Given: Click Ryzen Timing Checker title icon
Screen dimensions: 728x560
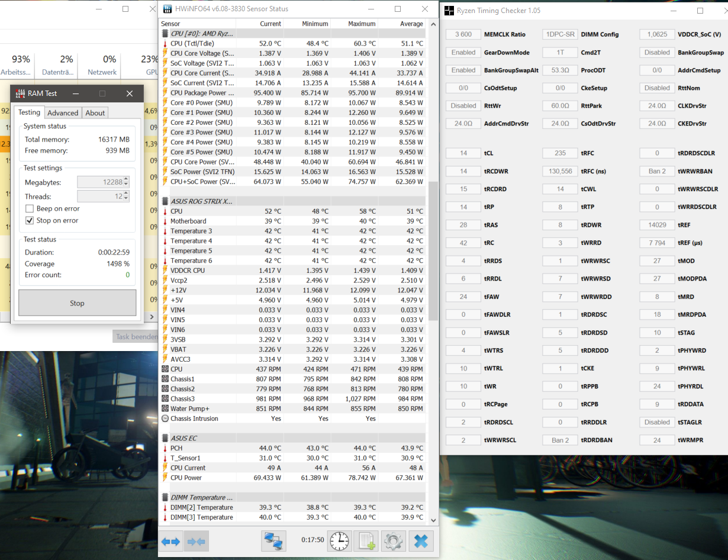Looking at the screenshot, I should tap(449, 11).
